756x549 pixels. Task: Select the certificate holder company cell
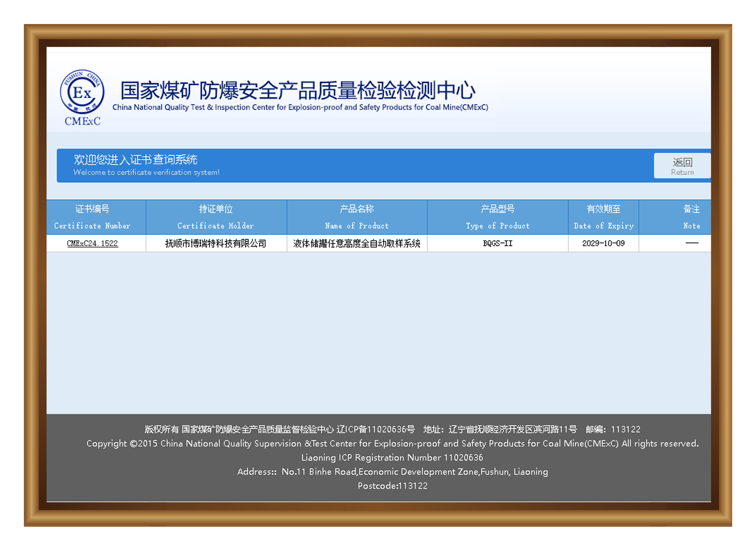point(216,243)
